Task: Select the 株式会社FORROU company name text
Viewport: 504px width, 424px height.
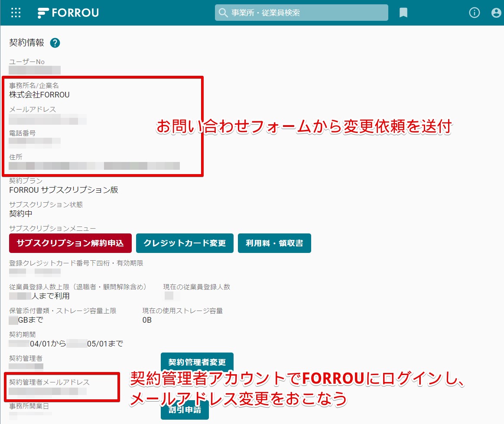Action: [x=39, y=95]
